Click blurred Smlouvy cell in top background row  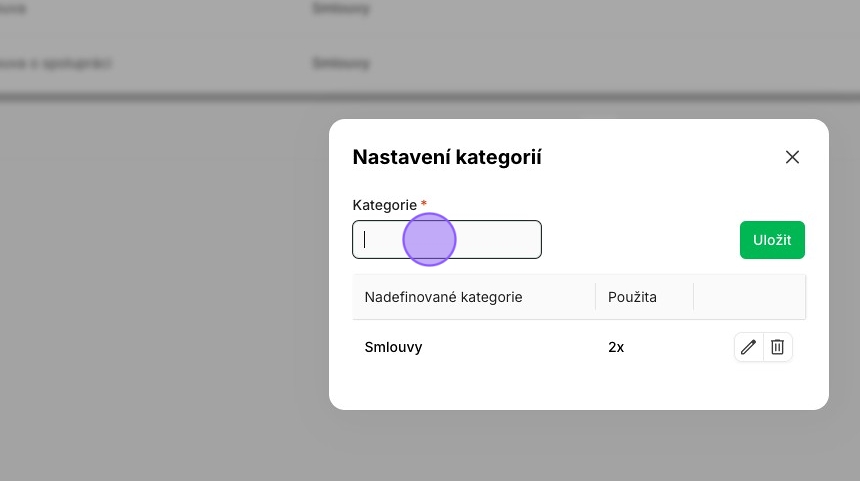tap(340, 8)
